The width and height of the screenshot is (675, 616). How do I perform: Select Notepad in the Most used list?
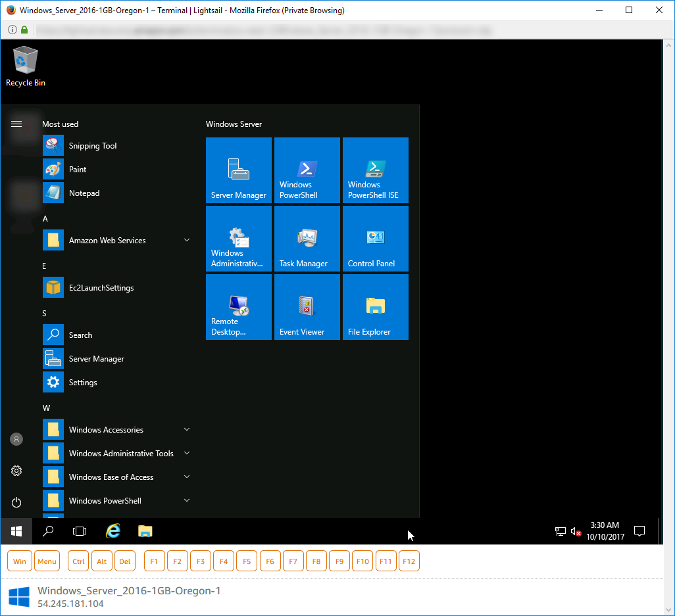click(x=84, y=193)
